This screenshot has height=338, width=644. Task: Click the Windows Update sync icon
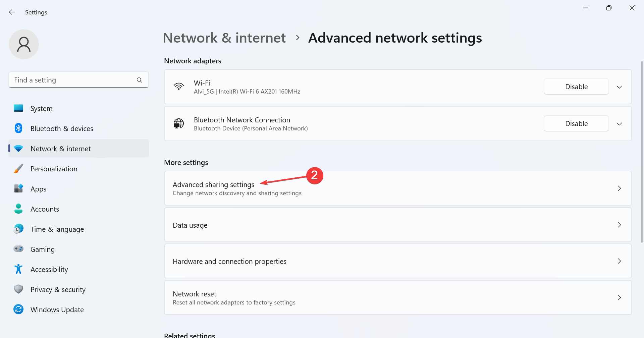coord(18,309)
